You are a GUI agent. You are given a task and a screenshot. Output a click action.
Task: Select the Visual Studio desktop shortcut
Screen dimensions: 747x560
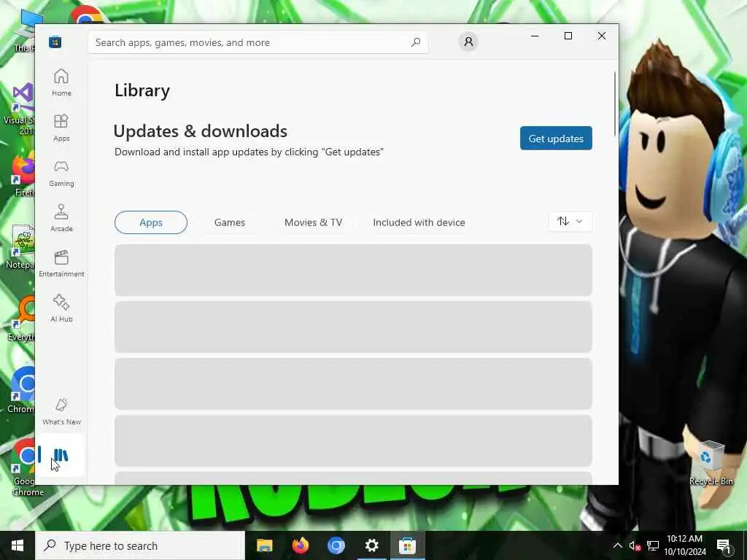point(19,109)
